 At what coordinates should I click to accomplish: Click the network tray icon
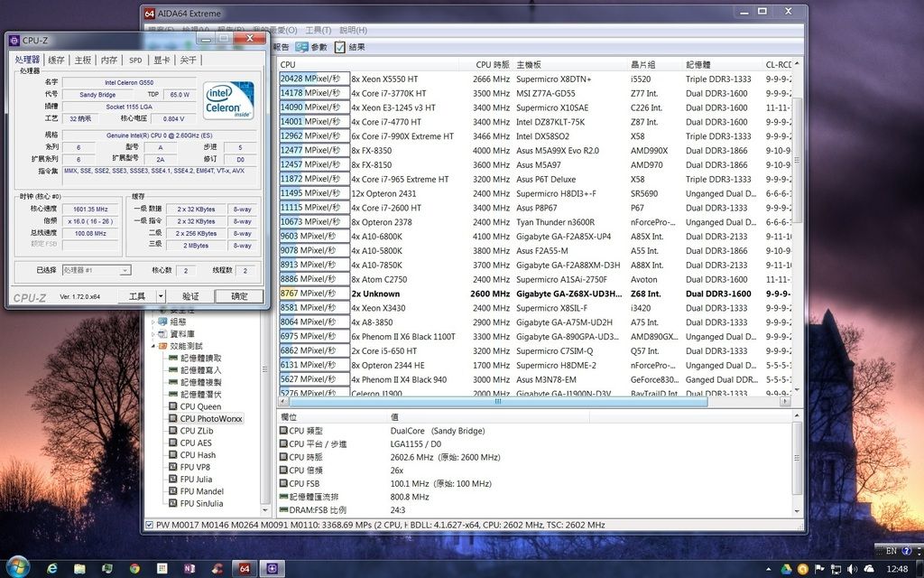pos(836,569)
